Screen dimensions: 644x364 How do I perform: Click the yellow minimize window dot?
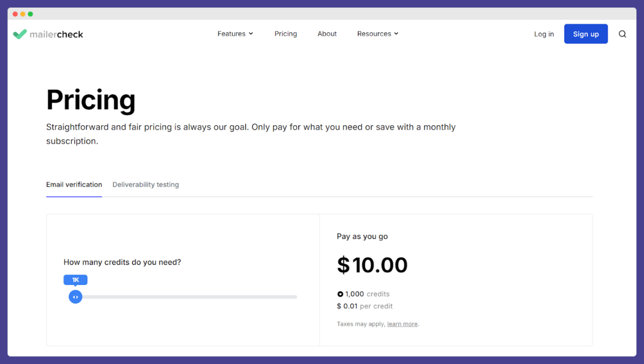(23, 14)
